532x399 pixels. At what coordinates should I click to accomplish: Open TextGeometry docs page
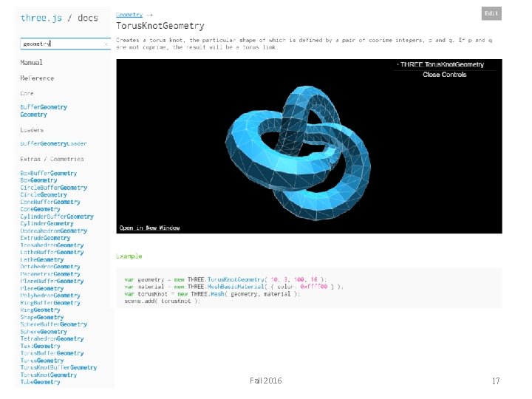[41, 347]
